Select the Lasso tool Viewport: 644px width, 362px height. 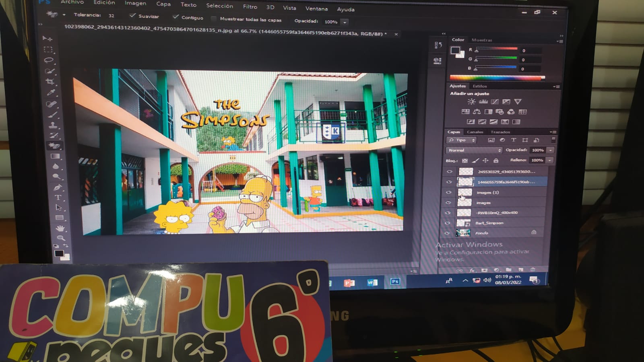coord(49,60)
